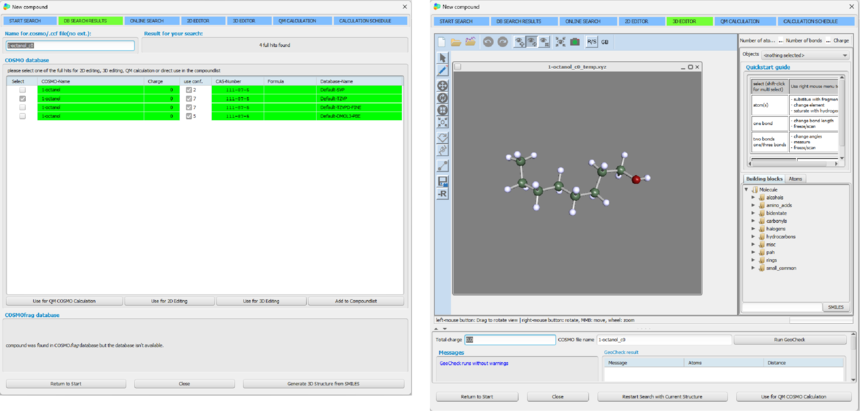The height and width of the screenshot is (411, 860).
Task: Click the camera snapshot icon
Action: 575,42
